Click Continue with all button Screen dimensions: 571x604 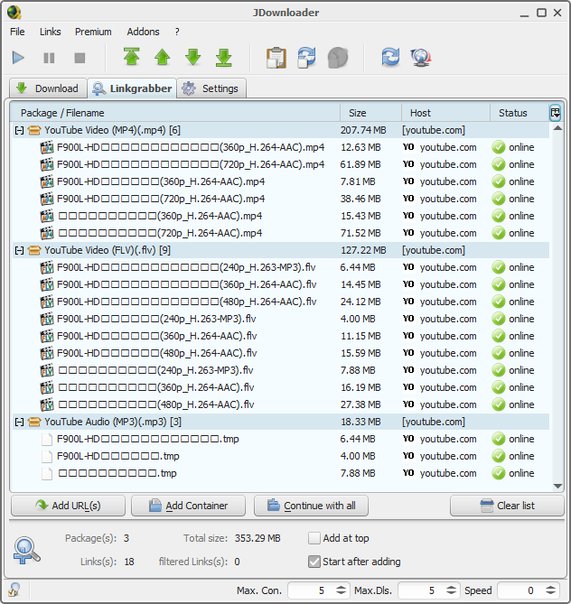pyautogui.click(x=311, y=505)
